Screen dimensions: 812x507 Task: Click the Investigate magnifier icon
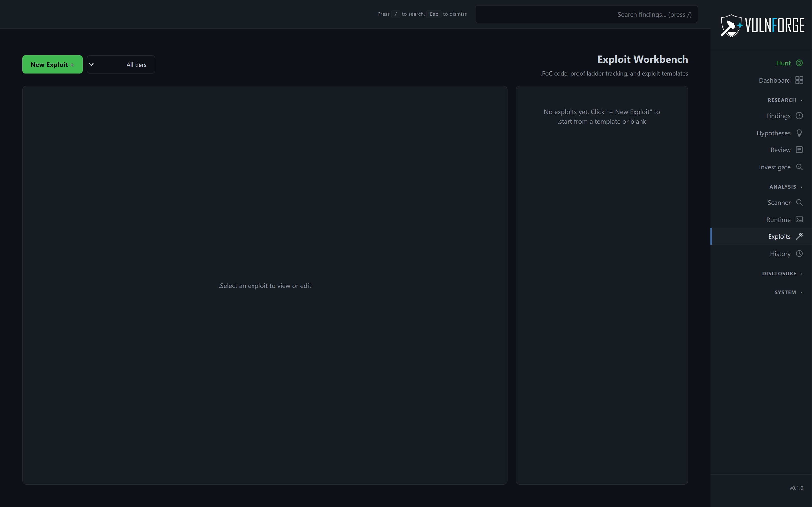tap(800, 167)
